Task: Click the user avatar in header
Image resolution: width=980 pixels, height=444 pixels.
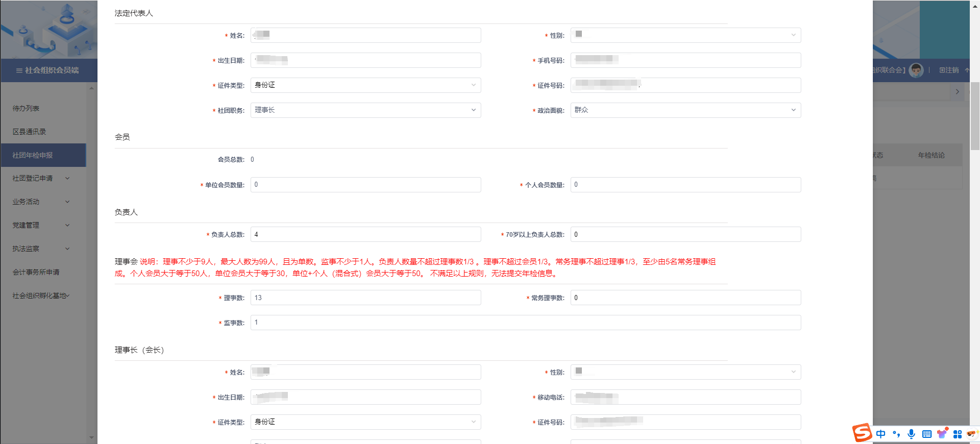Action: [x=916, y=70]
